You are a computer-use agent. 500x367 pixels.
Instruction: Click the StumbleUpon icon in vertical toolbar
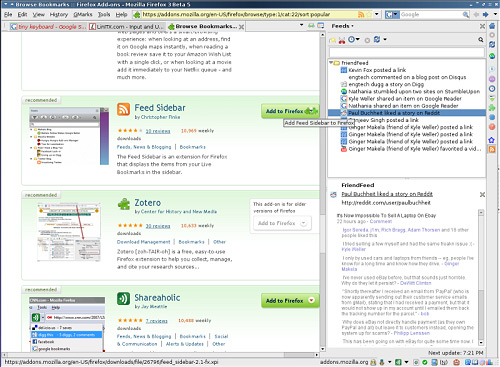(492, 56)
